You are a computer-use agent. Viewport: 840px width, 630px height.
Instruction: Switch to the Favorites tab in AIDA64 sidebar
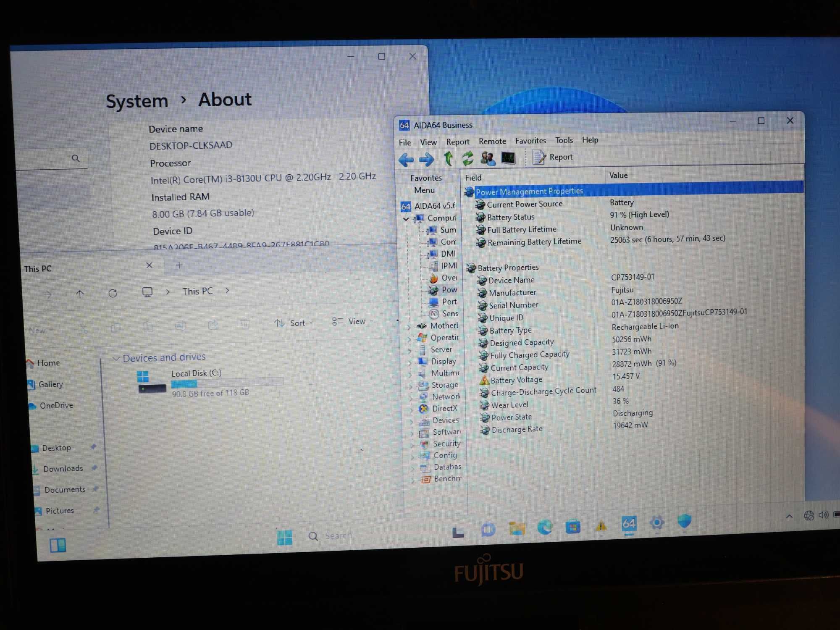point(426,178)
